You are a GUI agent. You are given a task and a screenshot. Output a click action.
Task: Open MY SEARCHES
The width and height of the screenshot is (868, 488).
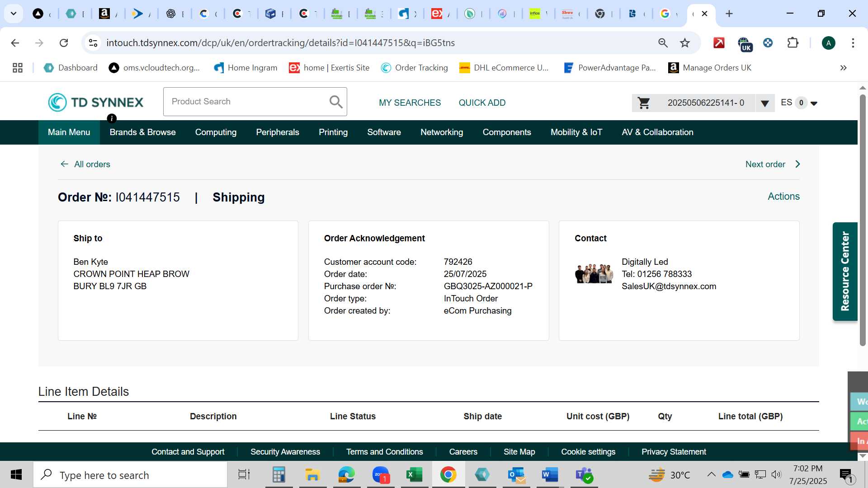tap(410, 103)
